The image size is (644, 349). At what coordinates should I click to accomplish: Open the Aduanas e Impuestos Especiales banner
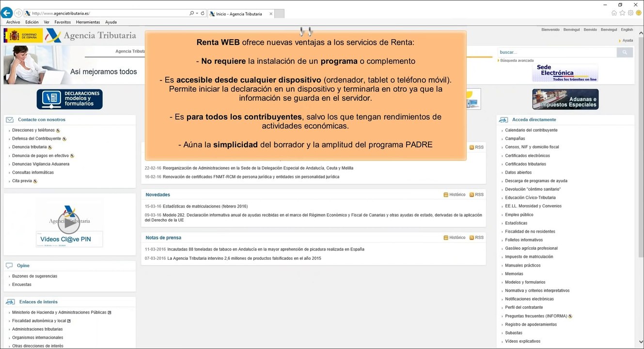565,99
